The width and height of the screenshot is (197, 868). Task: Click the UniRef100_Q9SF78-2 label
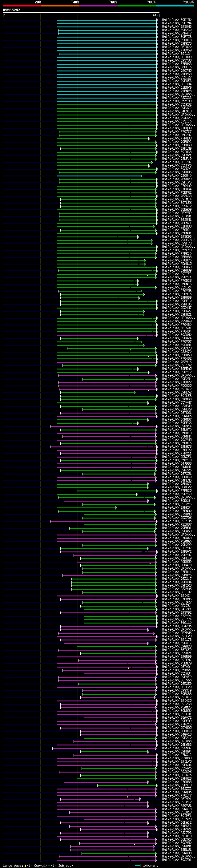(x=179, y=240)
